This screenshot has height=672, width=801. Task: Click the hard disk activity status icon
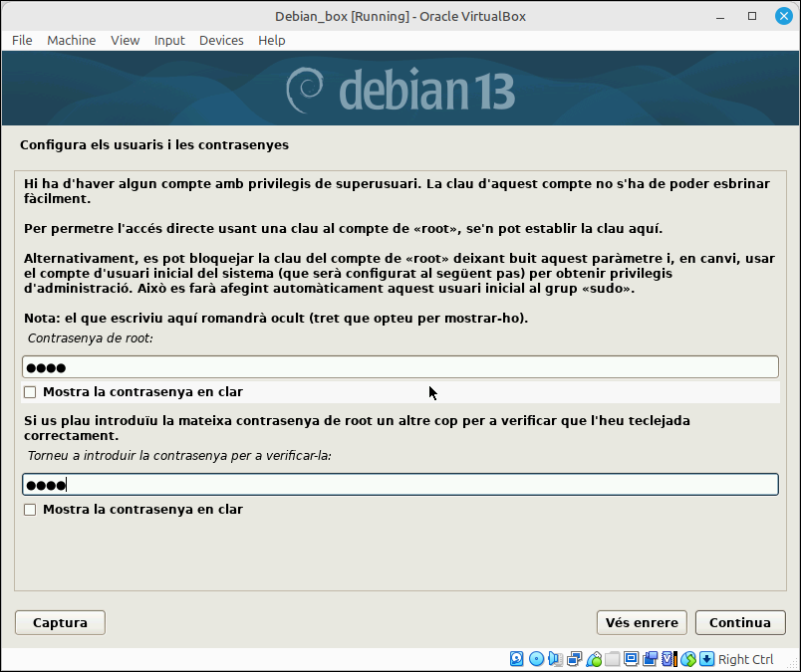(516, 659)
